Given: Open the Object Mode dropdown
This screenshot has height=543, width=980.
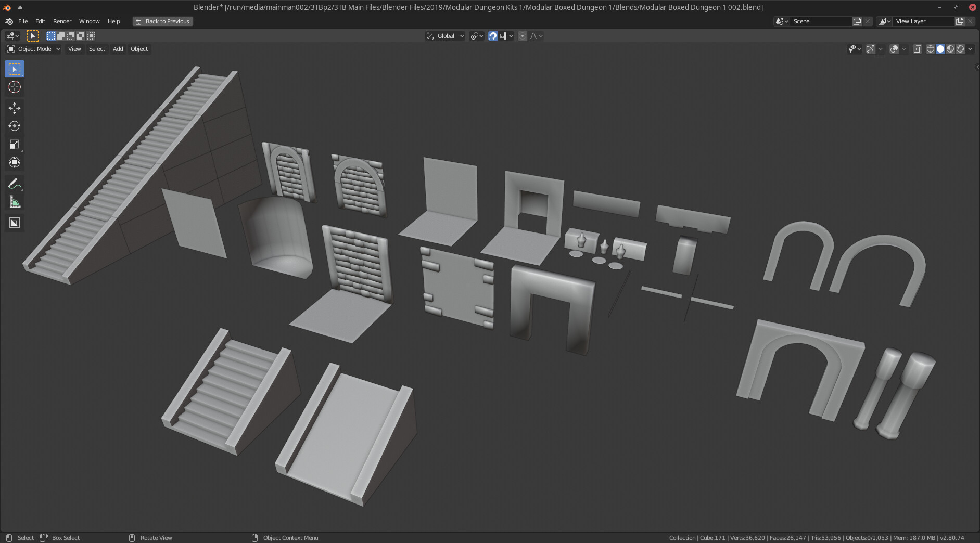Looking at the screenshot, I should [33, 48].
